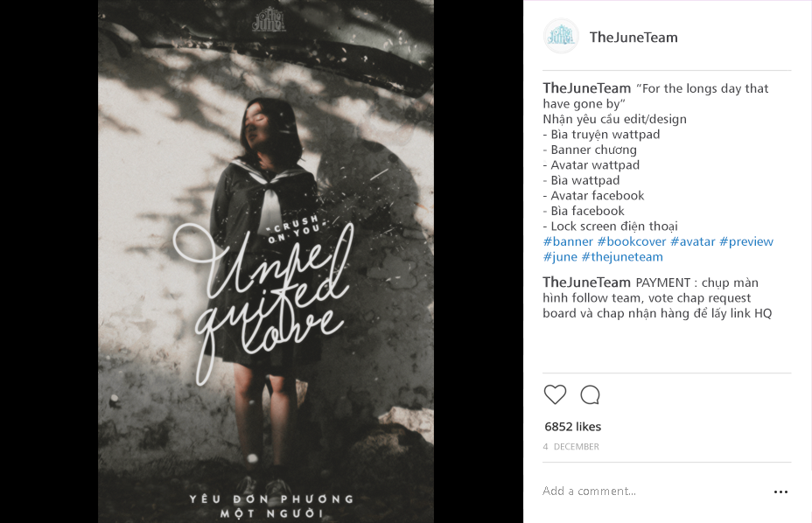Open the #thejuneteam hashtag
Image resolution: width=812 pixels, height=523 pixels.
[x=622, y=257]
